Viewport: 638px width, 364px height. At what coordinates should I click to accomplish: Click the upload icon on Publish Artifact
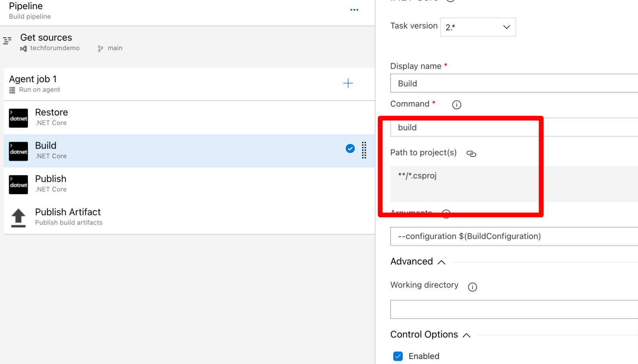18,218
